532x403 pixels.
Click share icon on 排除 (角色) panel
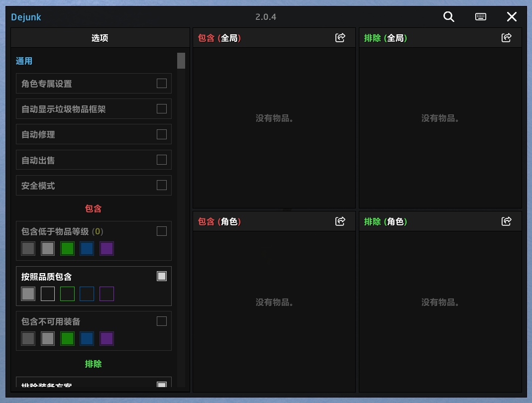tap(506, 221)
